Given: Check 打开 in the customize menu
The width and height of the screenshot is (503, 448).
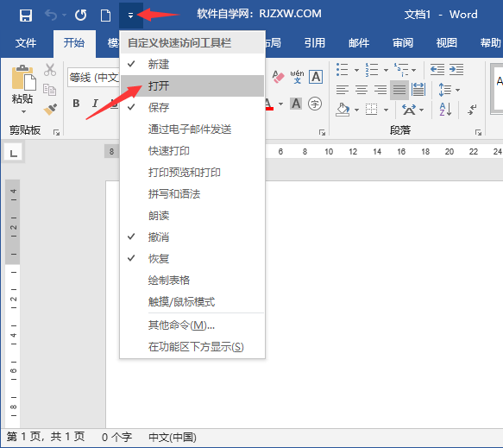Looking at the screenshot, I should (192, 85).
